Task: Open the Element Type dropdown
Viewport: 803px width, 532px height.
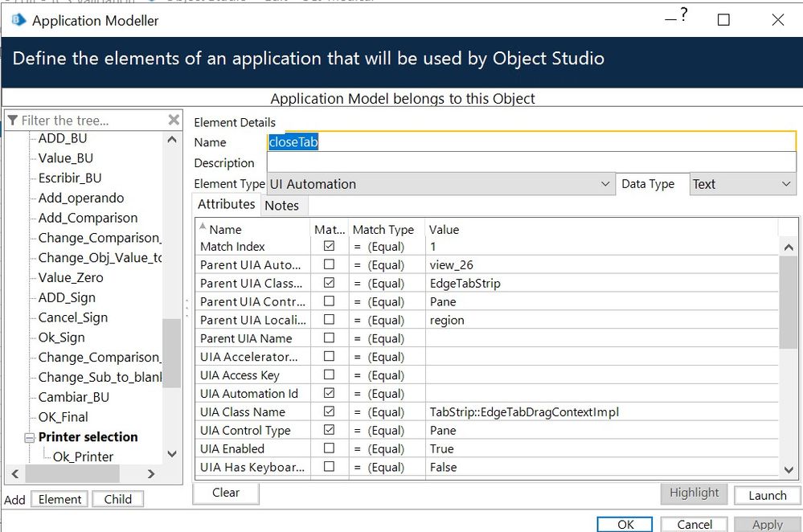Action: pyautogui.click(x=605, y=184)
